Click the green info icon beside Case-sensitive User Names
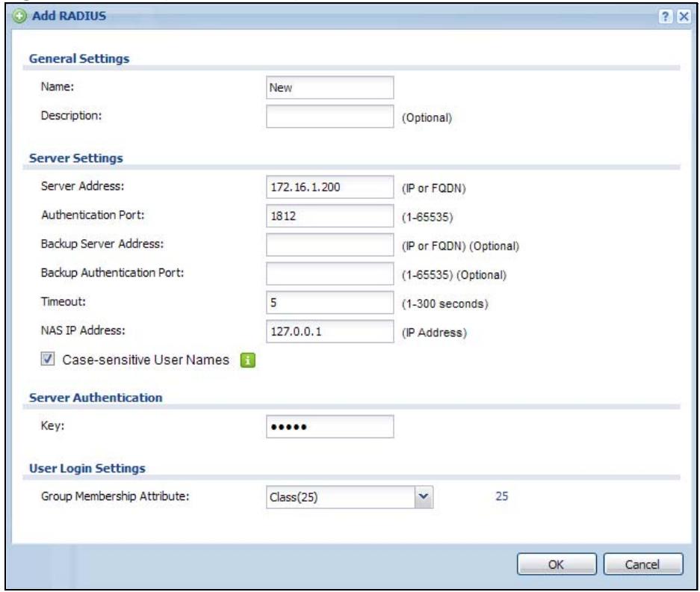 [248, 360]
